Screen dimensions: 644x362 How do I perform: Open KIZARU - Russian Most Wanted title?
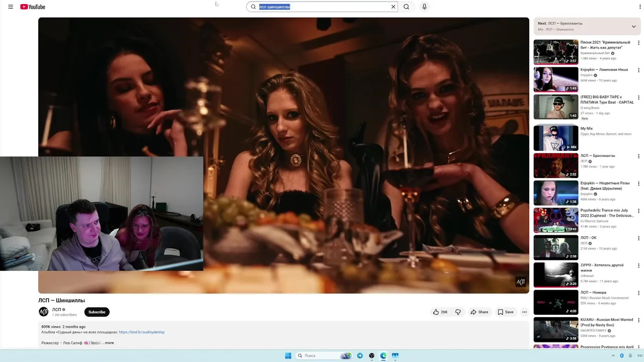point(607,322)
